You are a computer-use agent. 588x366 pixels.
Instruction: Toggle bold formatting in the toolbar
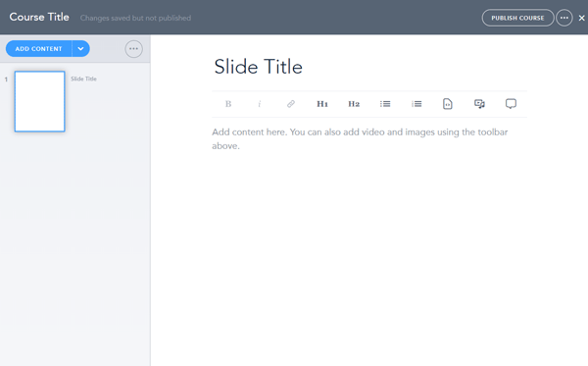(228, 104)
